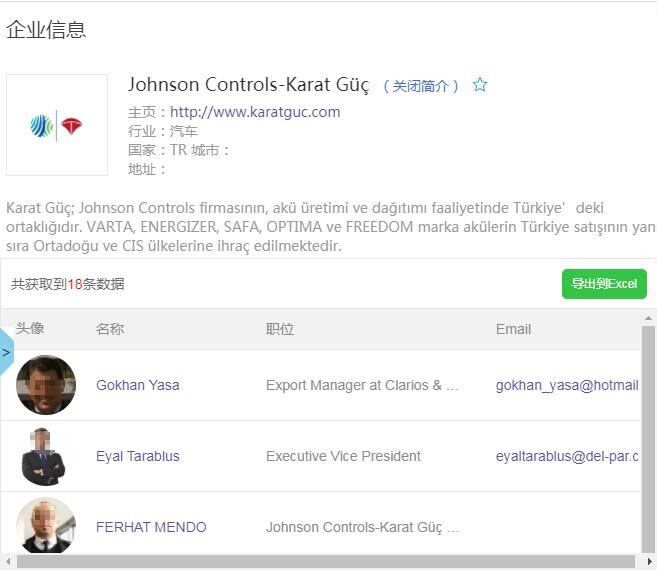Expand the blue side panel arrow
The image size is (657, 570).
click(6, 352)
